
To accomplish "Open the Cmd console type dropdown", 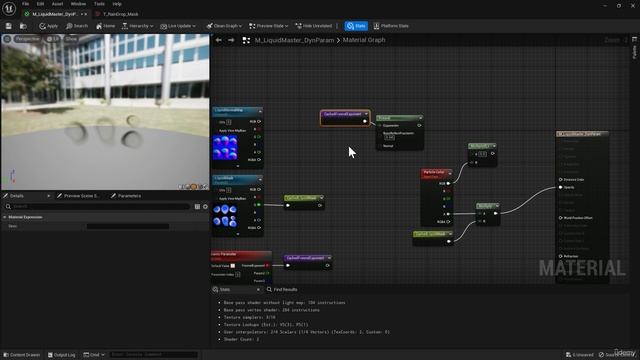I will [x=94, y=355].
